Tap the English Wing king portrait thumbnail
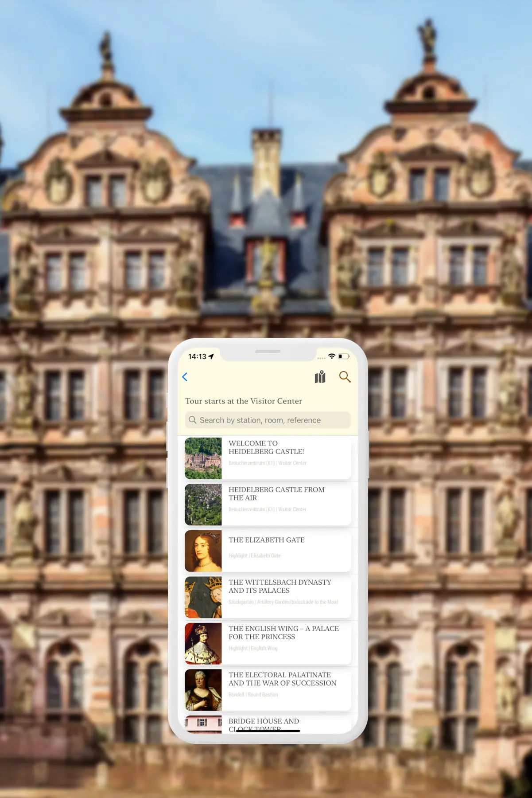The height and width of the screenshot is (798, 532). click(203, 644)
